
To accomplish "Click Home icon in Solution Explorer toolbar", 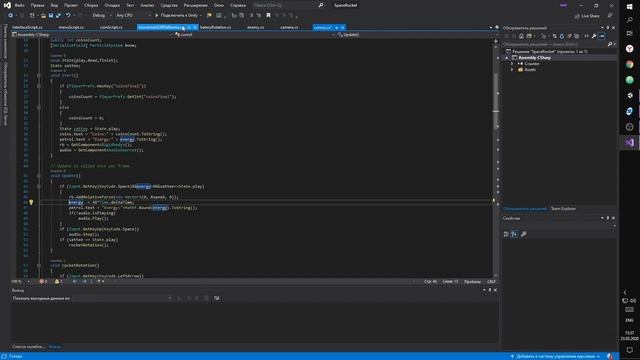I will coord(521,36).
